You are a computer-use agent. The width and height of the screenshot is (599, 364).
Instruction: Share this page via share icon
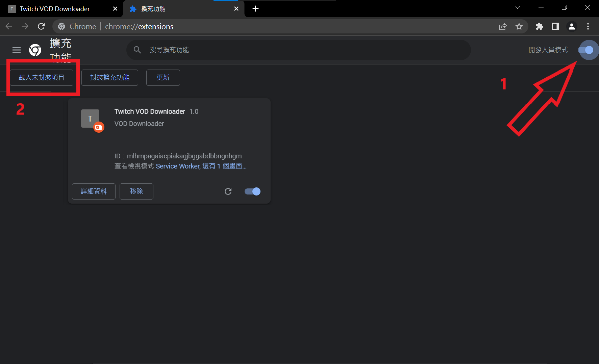(503, 26)
